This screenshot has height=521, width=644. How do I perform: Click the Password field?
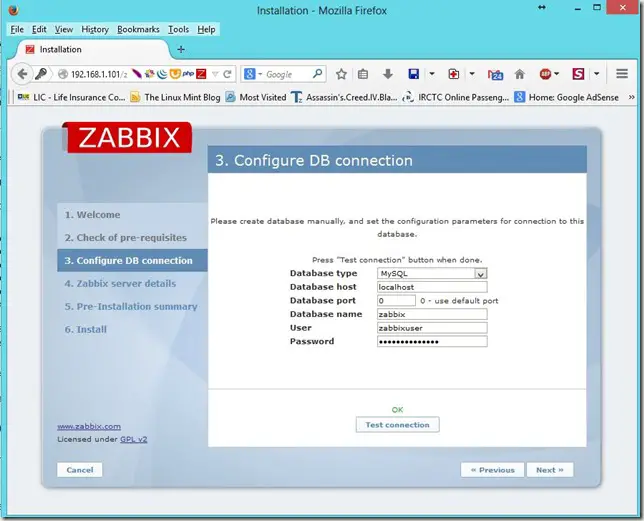[432, 341]
